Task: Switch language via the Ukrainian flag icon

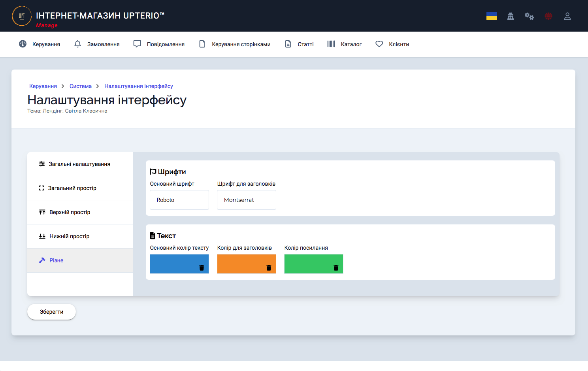Action: point(492,16)
